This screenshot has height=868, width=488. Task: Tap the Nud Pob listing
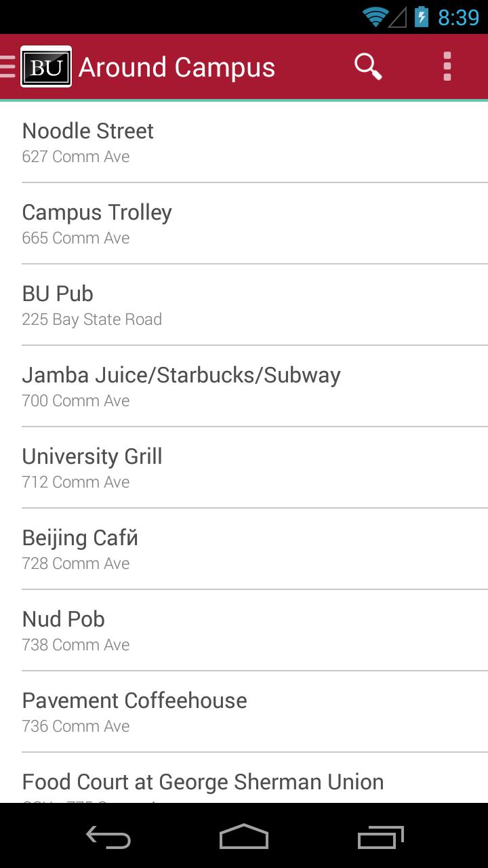click(244, 631)
